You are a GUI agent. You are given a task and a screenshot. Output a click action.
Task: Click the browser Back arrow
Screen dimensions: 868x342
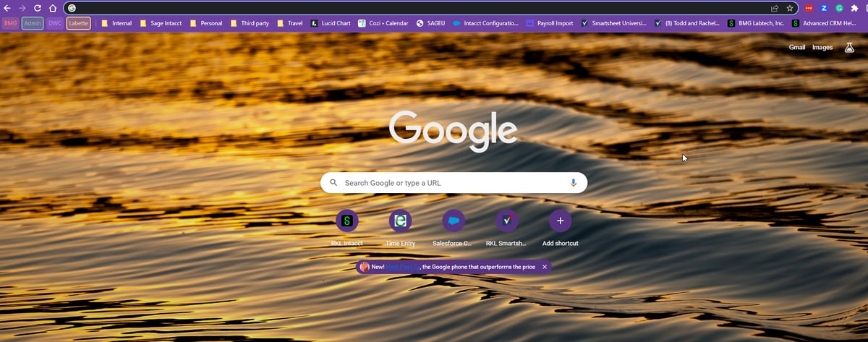[7, 8]
